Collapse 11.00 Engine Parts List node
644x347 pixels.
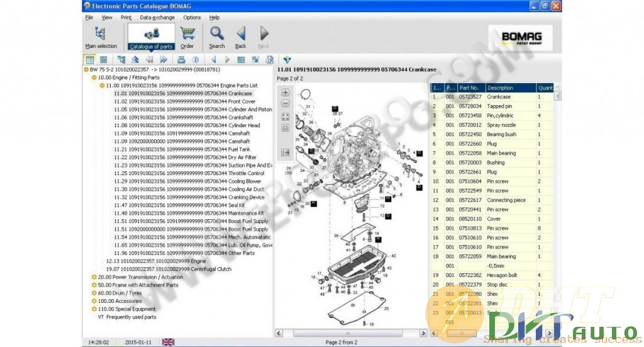(103, 86)
